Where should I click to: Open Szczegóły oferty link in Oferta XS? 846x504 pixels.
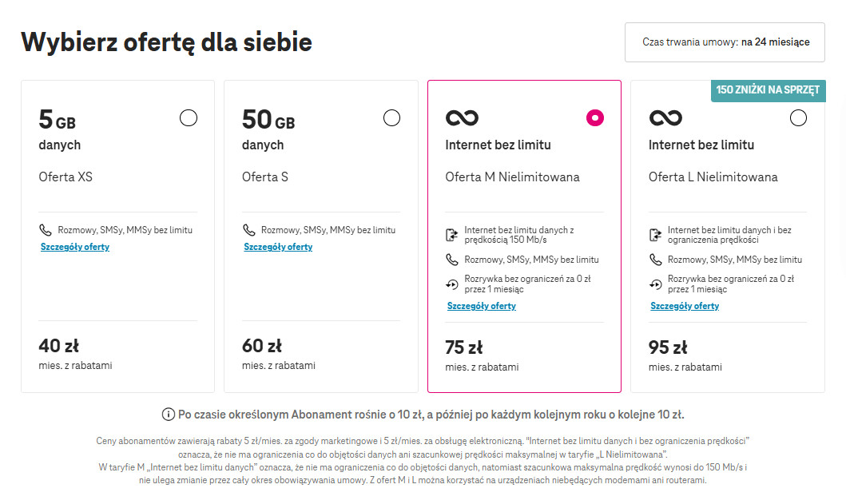tap(75, 247)
